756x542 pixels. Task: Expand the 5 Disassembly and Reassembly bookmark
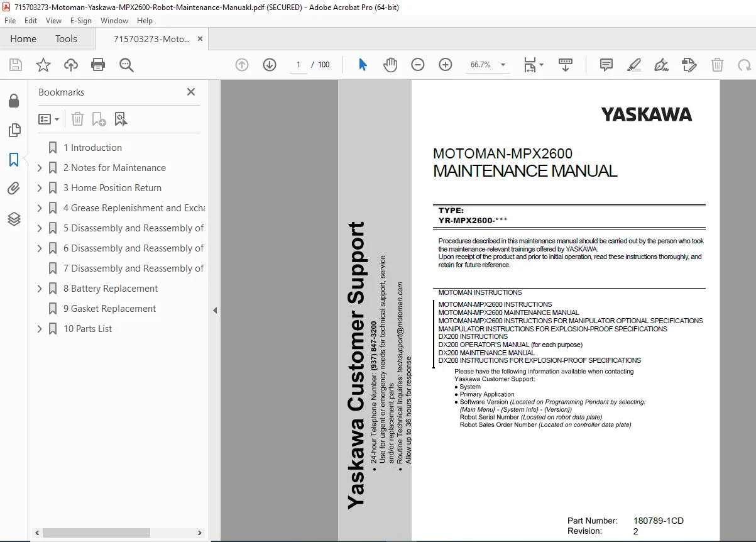[40, 228]
